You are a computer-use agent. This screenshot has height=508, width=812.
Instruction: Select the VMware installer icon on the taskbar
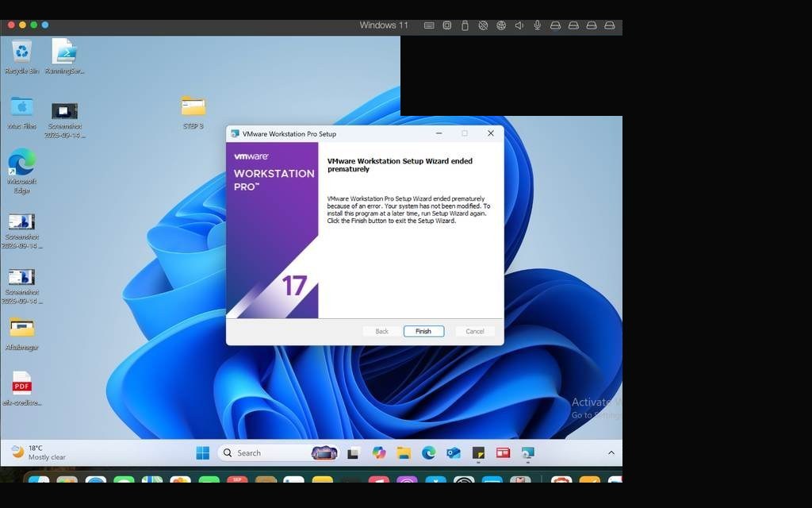(x=527, y=453)
